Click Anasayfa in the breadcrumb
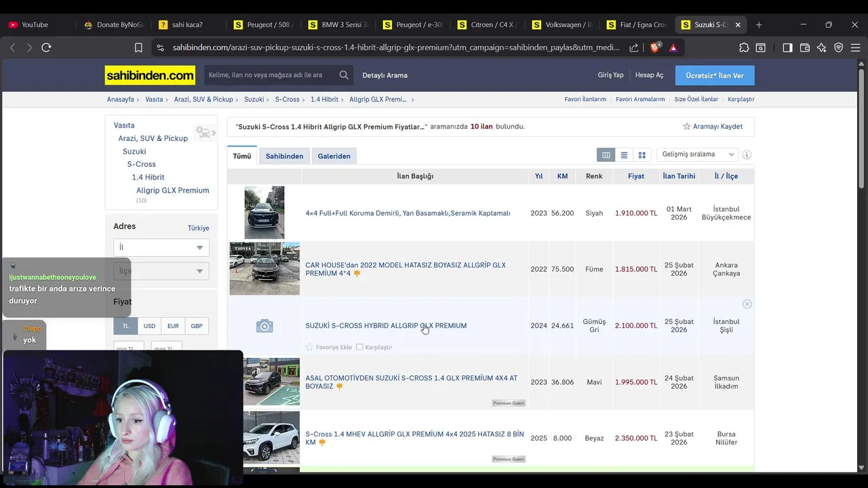This screenshot has height=488, width=868. [x=121, y=100]
